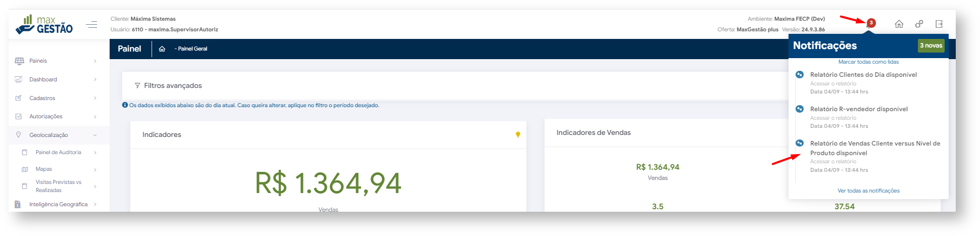Click Relatório Clientes do Dia disponível title

point(863,75)
